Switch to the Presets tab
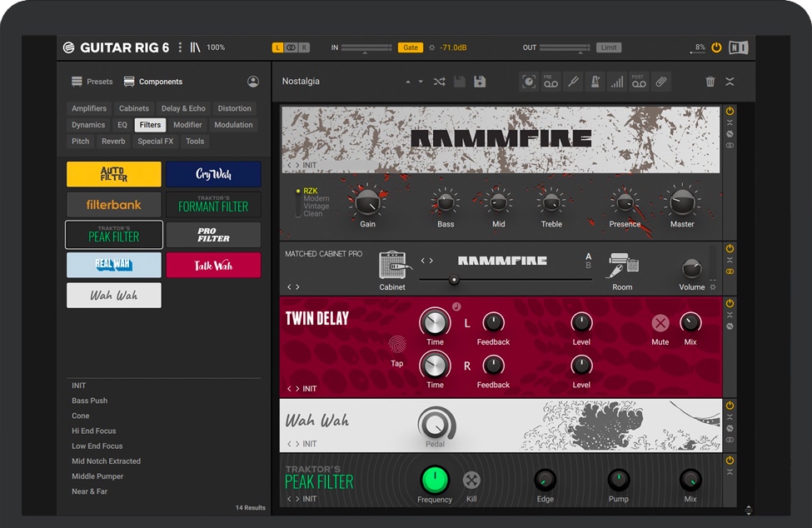Image resolution: width=812 pixels, height=528 pixels. 92,82
